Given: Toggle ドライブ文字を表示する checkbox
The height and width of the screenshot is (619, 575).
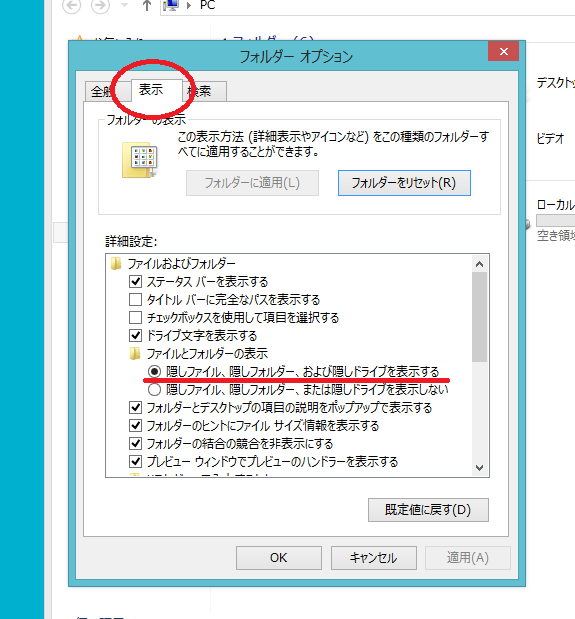Looking at the screenshot, I should point(135,336).
